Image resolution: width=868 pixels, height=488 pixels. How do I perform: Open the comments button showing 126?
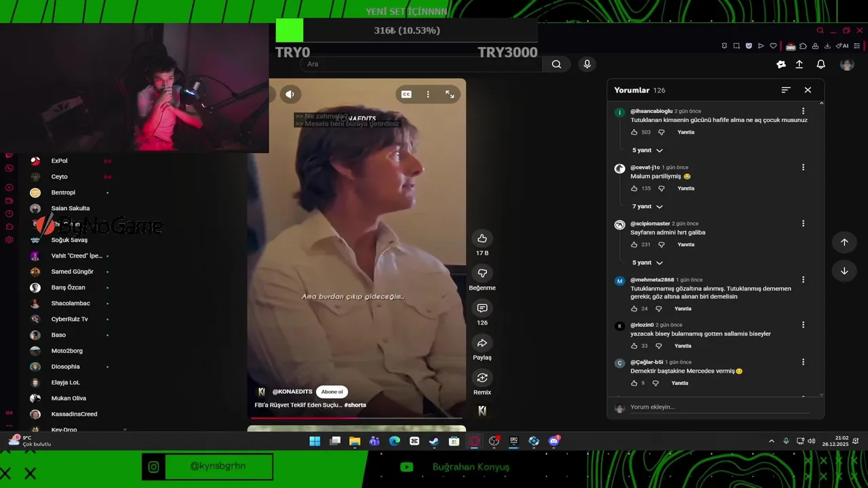coord(482,308)
